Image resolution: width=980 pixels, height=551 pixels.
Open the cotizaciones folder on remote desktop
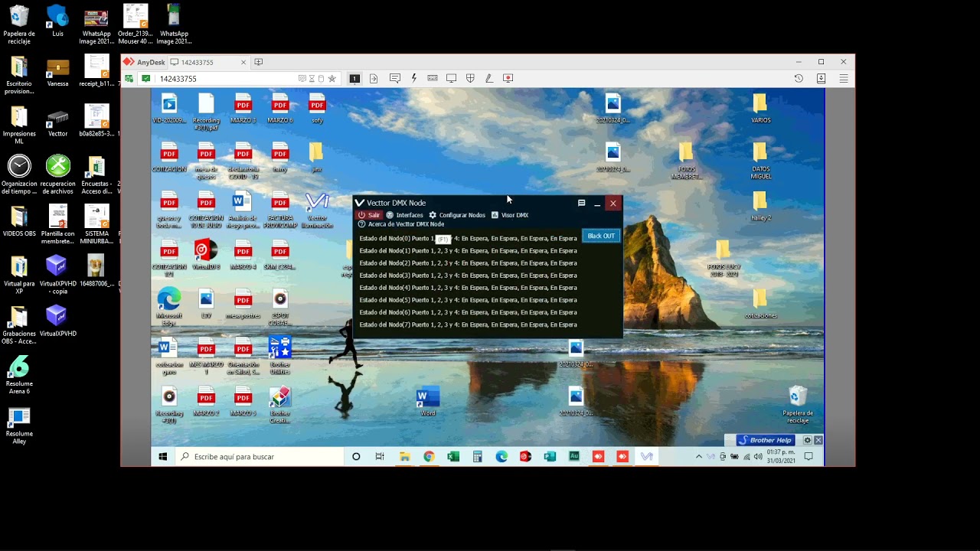pos(760,304)
